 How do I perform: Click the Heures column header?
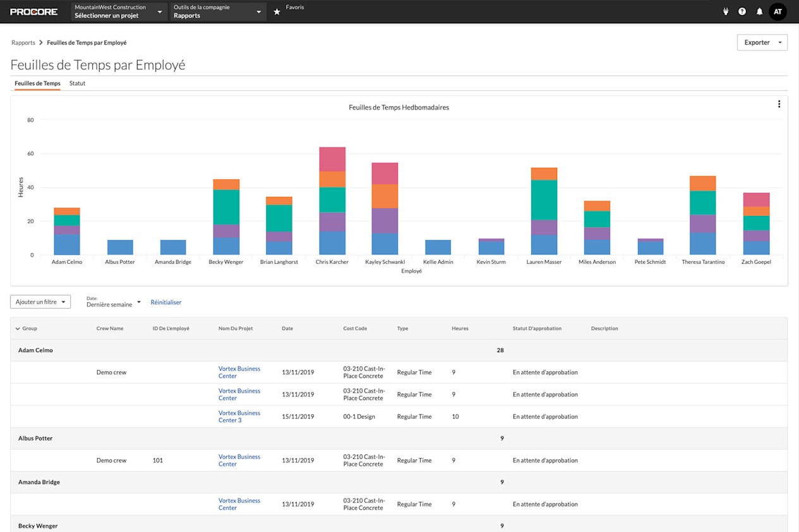coord(460,329)
